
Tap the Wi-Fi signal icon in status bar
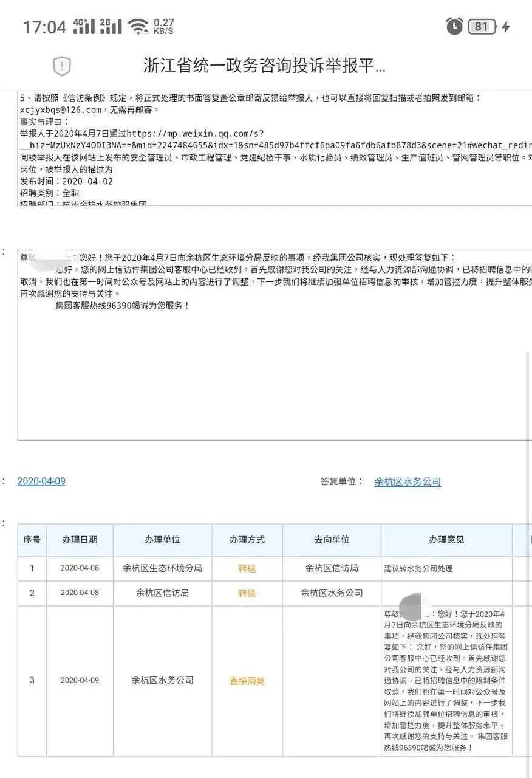click(x=138, y=27)
